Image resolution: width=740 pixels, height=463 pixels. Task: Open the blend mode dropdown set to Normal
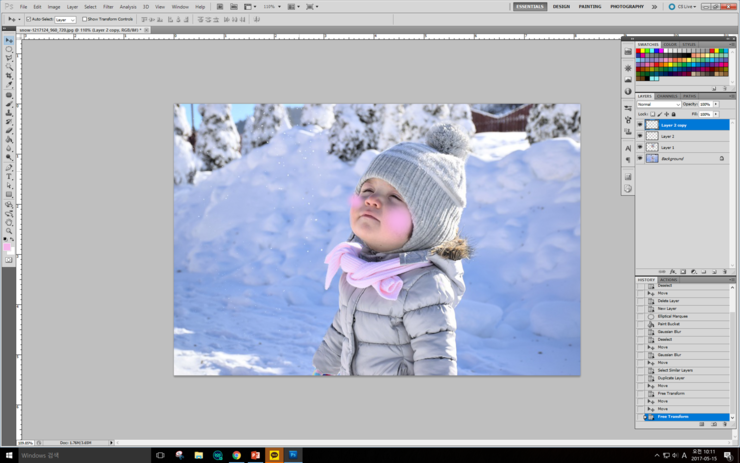[658, 104]
